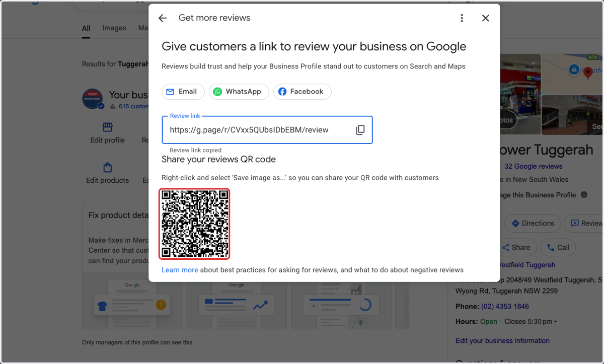Screen dimensions: 604x364
Task: Go back using the dialog's back arrow
Action: tap(162, 18)
